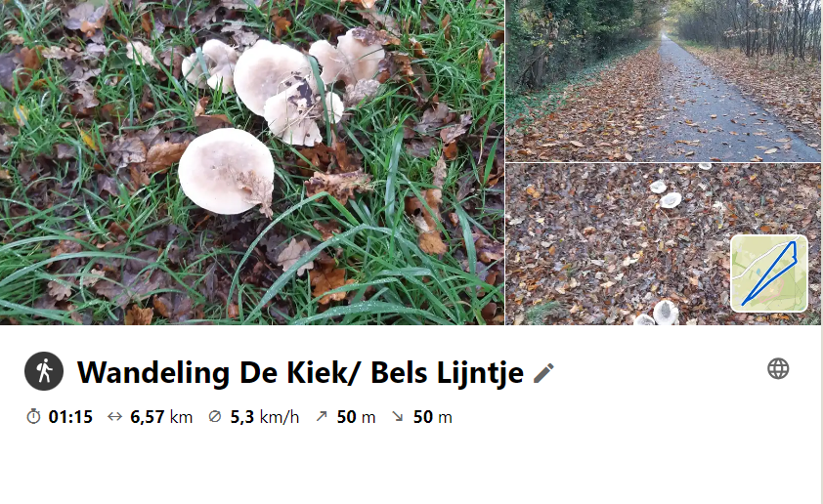Click the hiking activity type icon
823x504 pixels.
tap(44, 371)
